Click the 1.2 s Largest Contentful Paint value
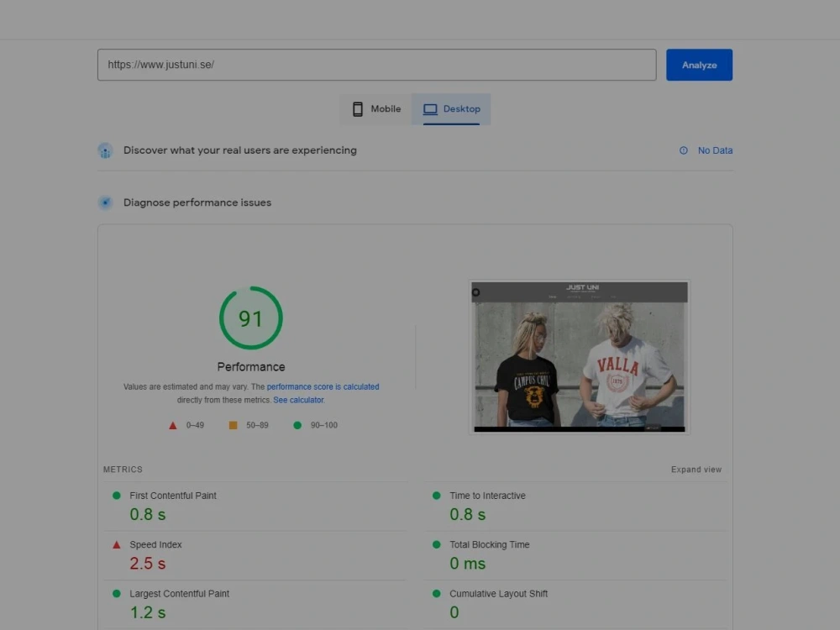Viewport: 840px width, 630px height. coord(148,612)
